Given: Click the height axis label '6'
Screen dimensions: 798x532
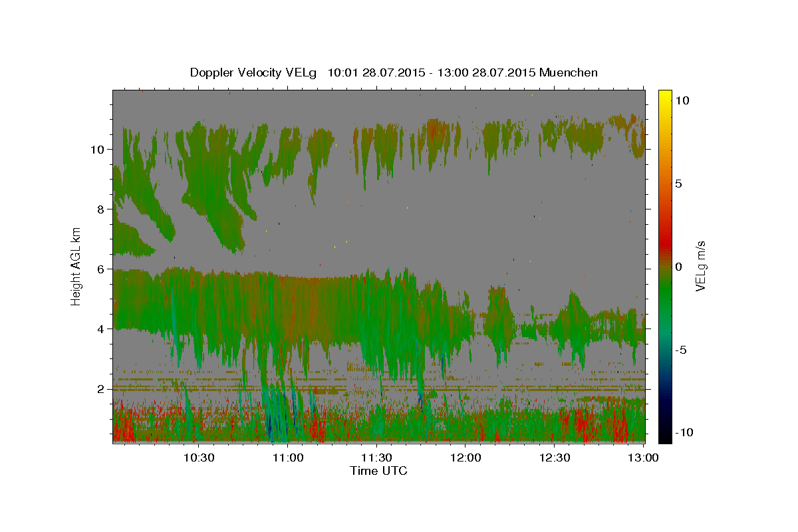Looking at the screenshot, I should coord(102,269).
